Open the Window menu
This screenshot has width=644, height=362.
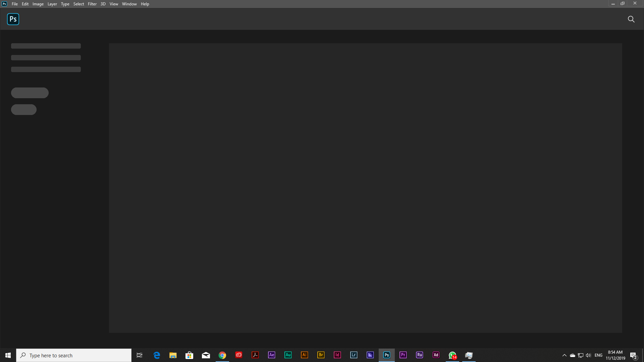coord(129,4)
